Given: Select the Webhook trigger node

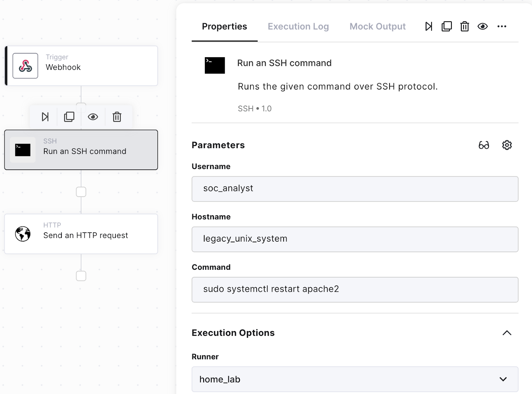Looking at the screenshot, I should point(81,66).
